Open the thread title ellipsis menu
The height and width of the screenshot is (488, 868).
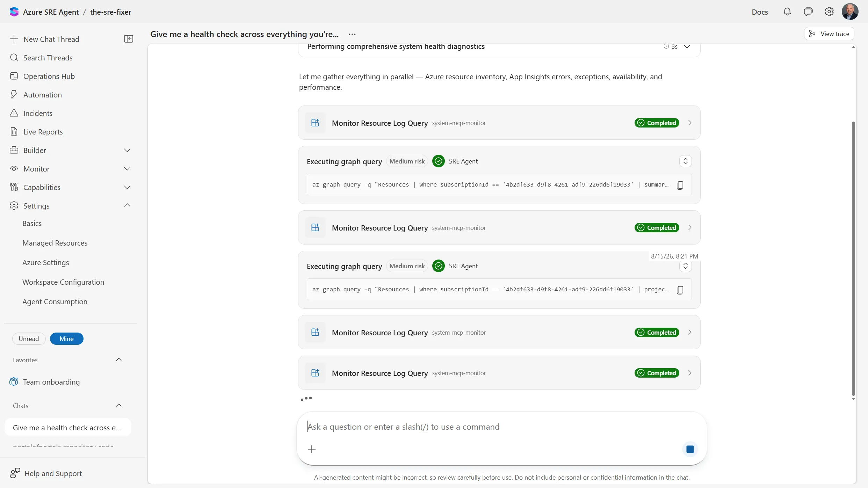pyautogui.click(x=352, y=34)
